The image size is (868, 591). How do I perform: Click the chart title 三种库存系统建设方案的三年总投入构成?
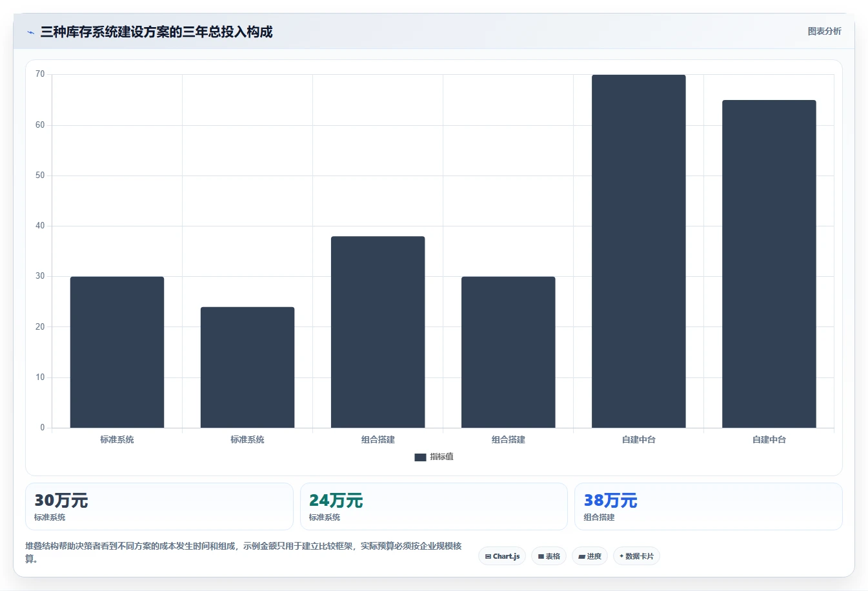(156, 32)
